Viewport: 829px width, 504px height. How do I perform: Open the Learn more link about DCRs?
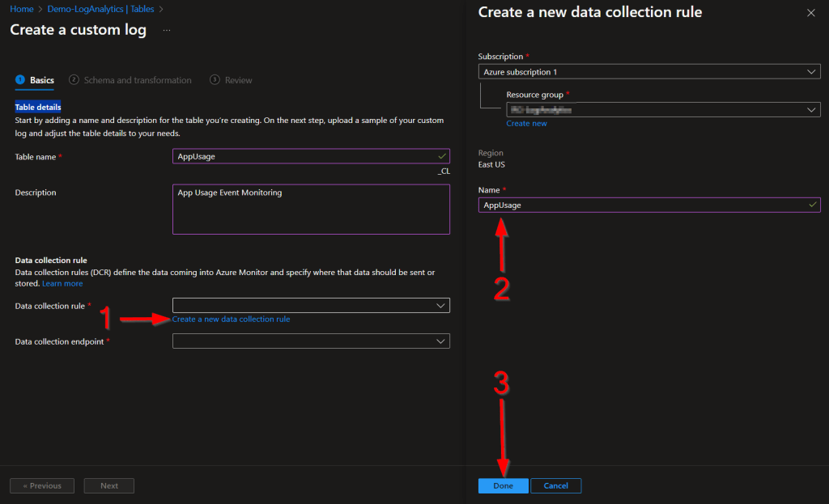(62, 284)
